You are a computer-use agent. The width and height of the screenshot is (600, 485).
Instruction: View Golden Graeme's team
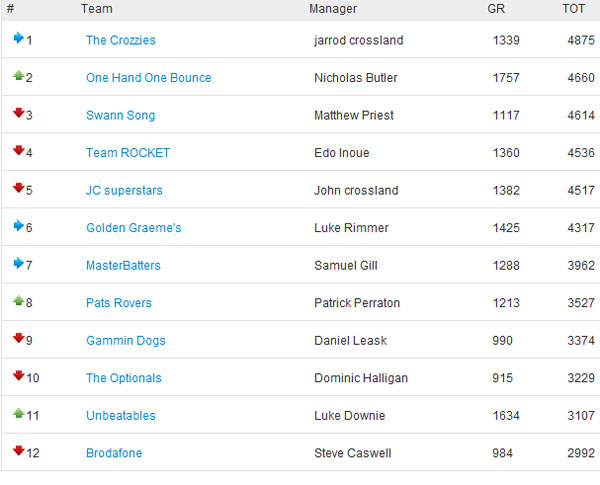134,228
